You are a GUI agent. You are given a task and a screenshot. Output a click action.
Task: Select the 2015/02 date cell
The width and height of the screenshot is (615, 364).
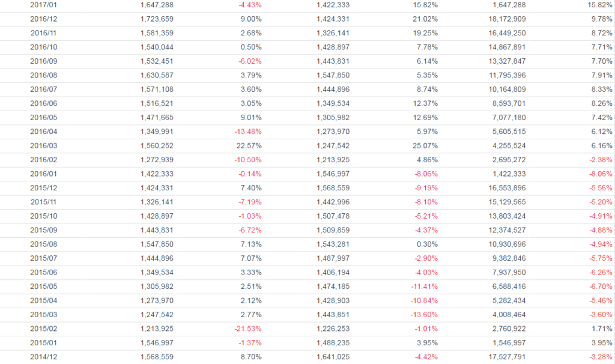[44, 329]
